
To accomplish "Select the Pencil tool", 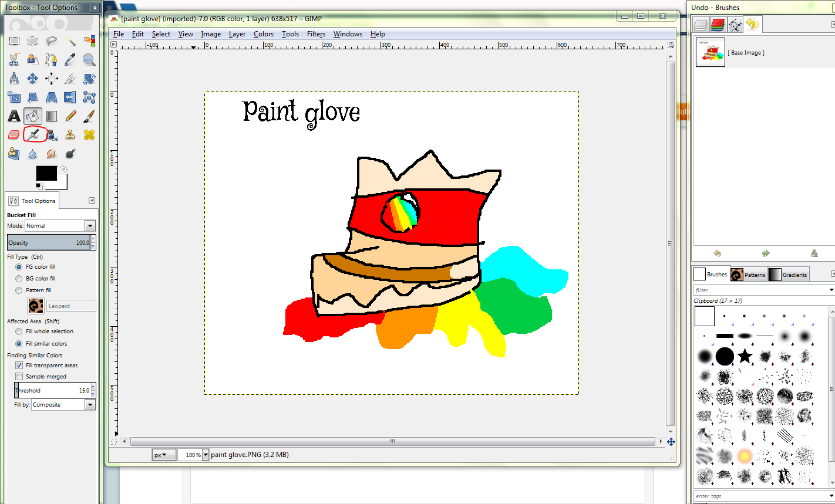I will (x=70, y=116).
